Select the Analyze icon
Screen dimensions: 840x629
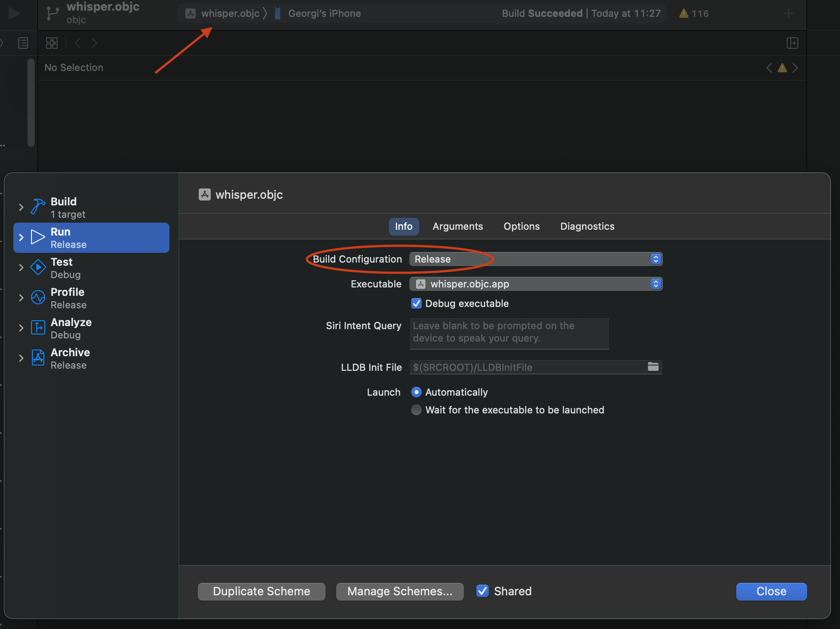click(38, 327)
